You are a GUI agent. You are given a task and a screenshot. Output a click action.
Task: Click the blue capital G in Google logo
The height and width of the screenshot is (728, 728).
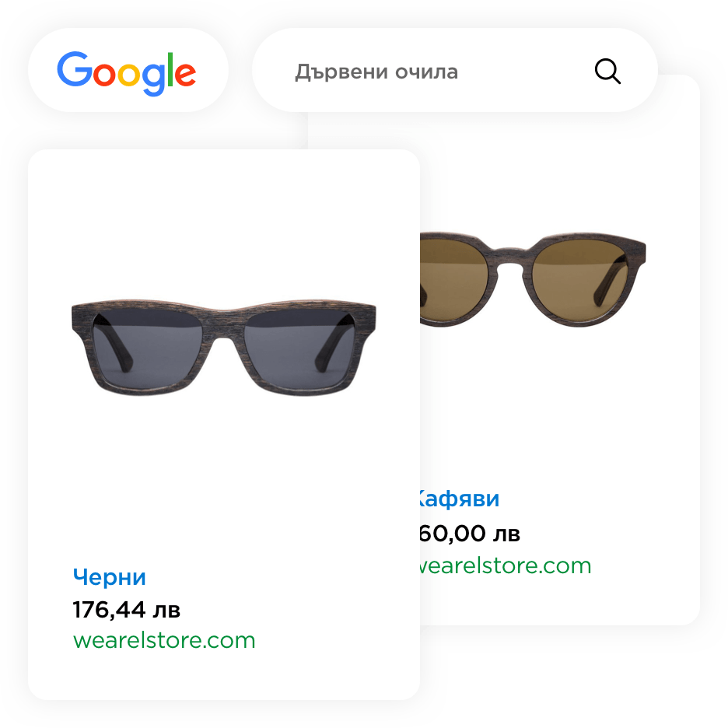75,68
